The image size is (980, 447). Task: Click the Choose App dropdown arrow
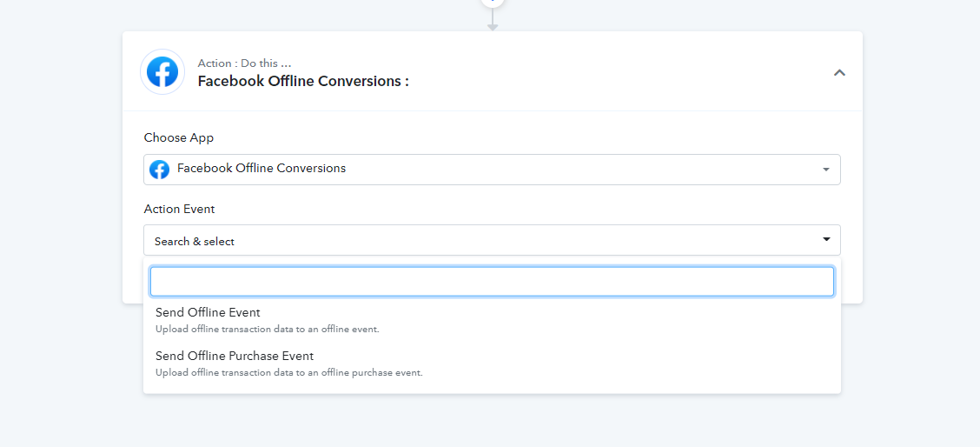tap(826, 170)
